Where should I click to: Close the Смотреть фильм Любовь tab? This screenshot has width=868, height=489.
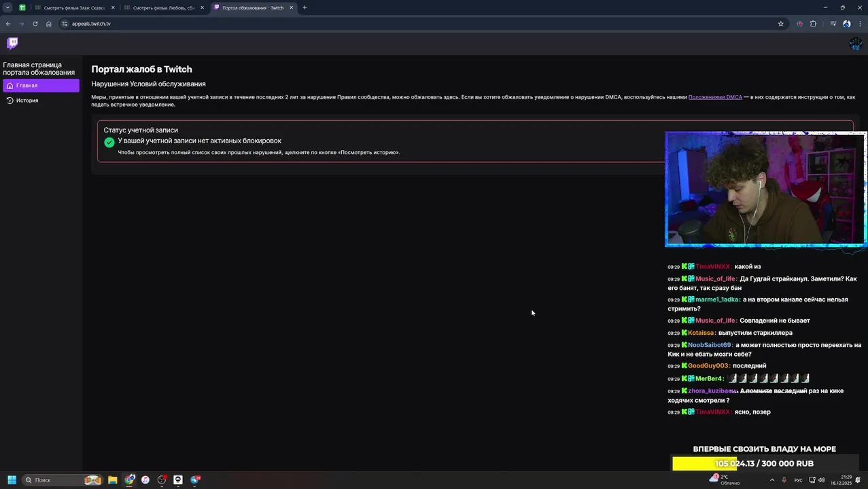(202, 7)
